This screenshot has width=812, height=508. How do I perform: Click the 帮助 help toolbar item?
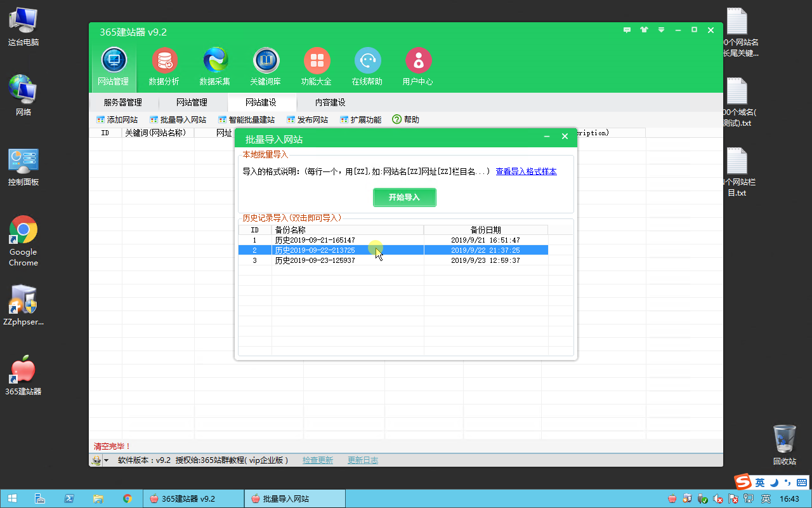click(405, 119)
